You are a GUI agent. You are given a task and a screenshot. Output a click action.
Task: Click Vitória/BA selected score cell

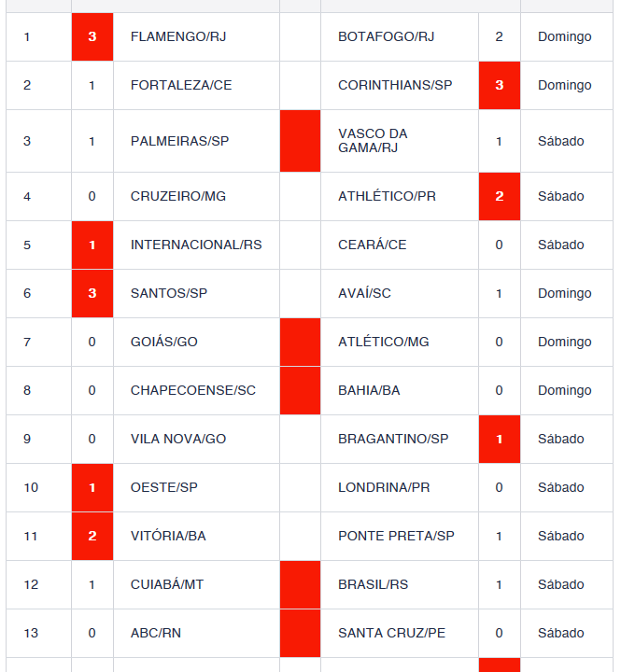click(x=92, y=536)
